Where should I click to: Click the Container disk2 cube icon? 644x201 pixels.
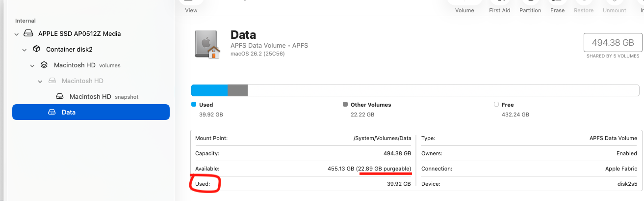pyautogui.click(x=37, y=49)
